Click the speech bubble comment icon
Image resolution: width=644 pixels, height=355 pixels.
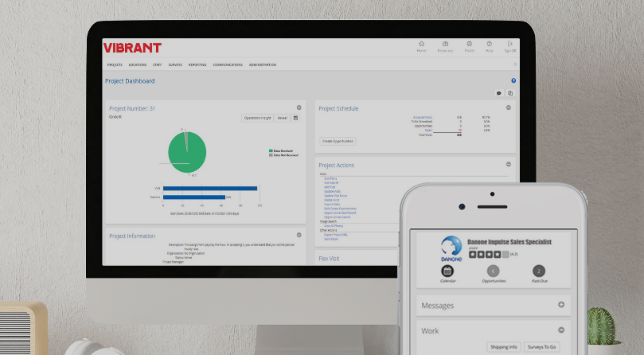499,93
